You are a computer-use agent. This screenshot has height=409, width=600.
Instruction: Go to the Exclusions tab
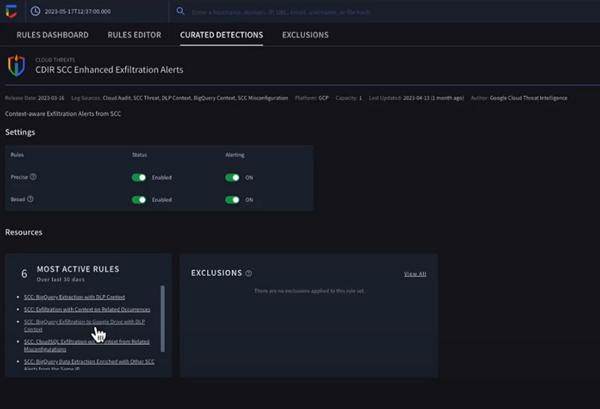305,35
